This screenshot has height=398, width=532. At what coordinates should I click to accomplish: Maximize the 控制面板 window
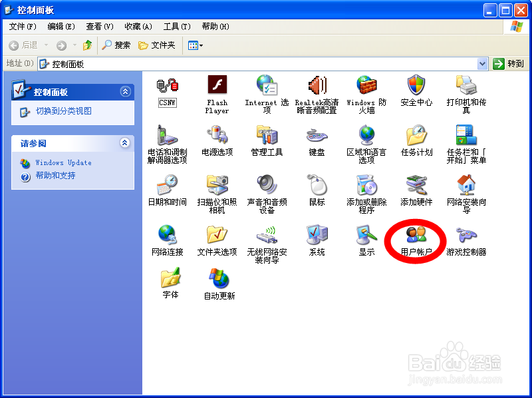[505, 11]
